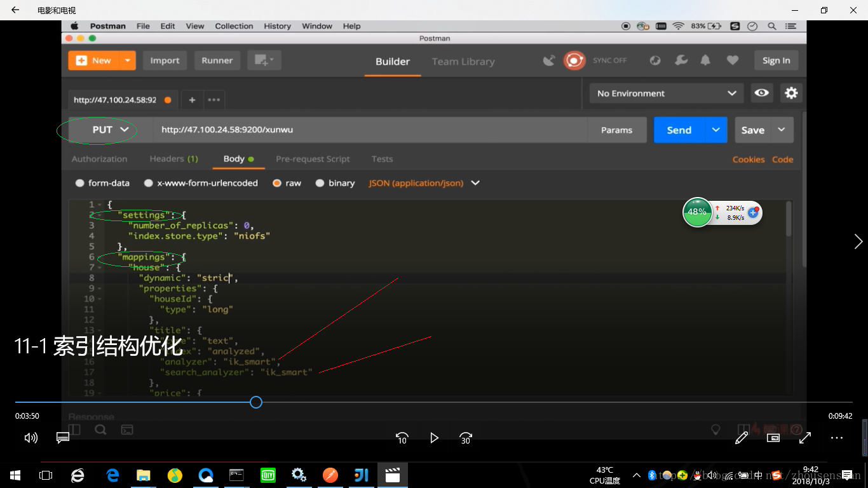Add a new request tab with plus

192,100
